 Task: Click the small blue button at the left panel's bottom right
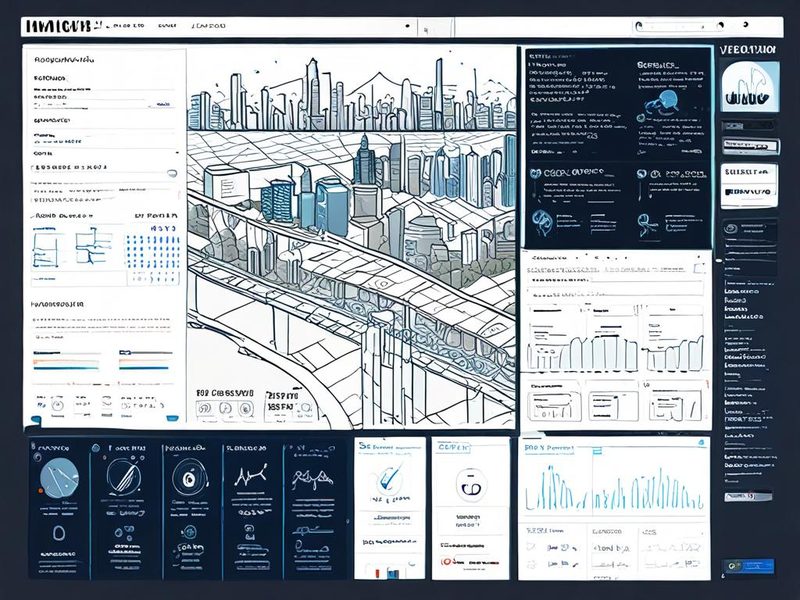172,419
